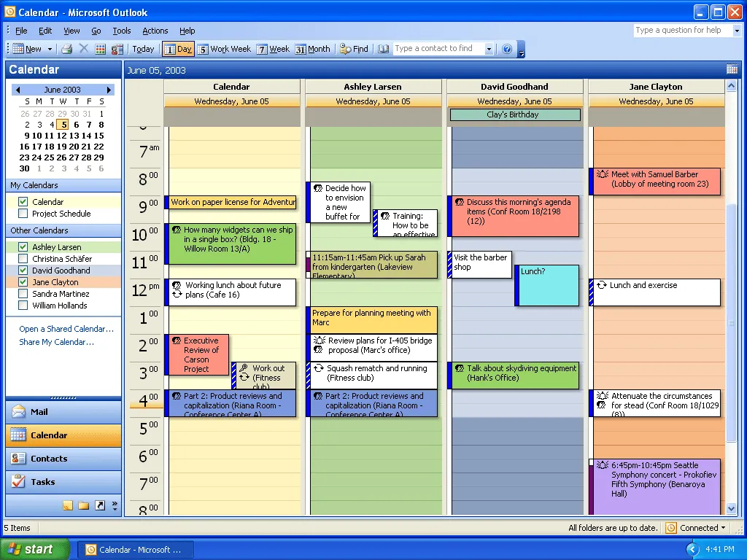Open the Edit menu
The image size is (747, 560).
pyautogui.click(x=45, y=31)
